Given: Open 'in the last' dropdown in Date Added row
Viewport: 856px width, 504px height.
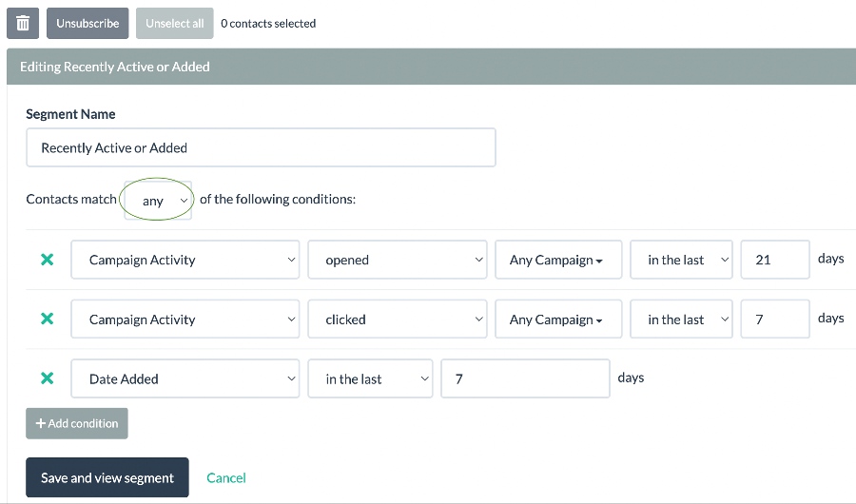Looking at the screenshot, I should click(x=370, y=378).
